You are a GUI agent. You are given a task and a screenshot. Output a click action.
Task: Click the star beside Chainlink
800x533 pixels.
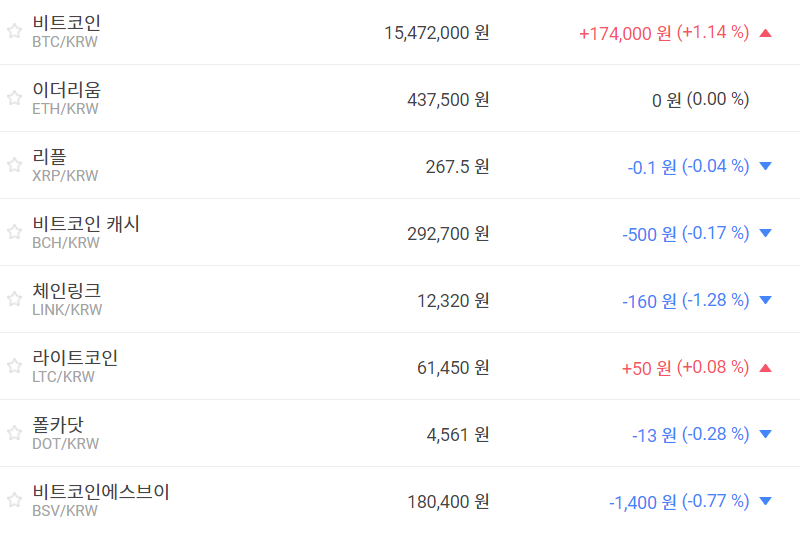point(14,299)
